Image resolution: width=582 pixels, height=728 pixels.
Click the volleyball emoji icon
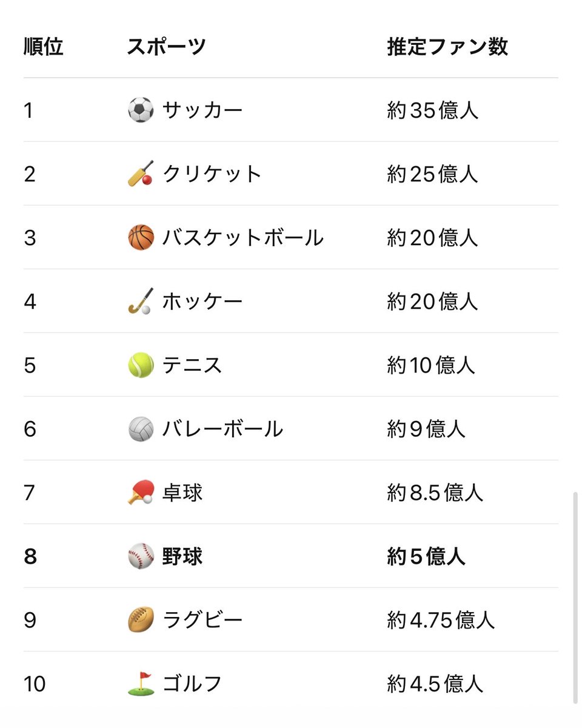click(141, 429)
